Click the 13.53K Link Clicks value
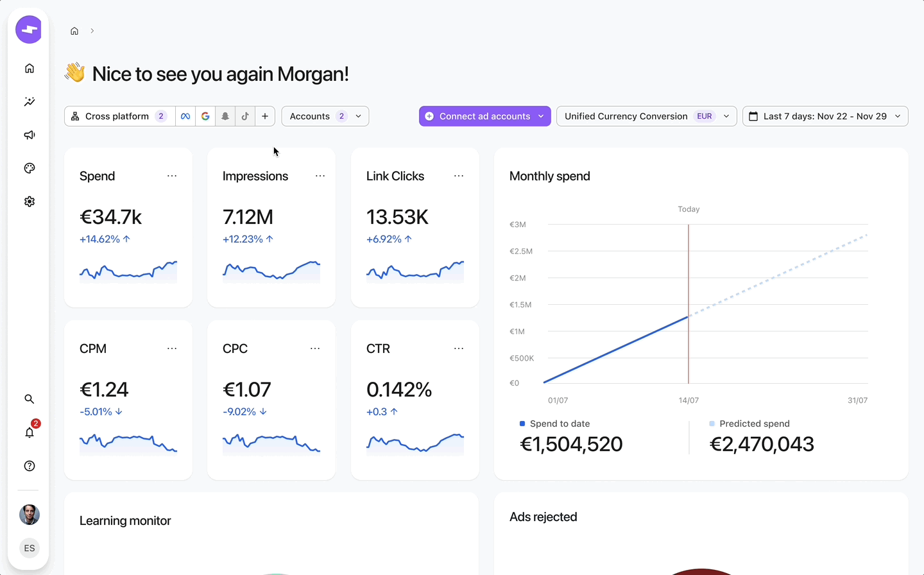The image size is (924, 575). (397, 217)
